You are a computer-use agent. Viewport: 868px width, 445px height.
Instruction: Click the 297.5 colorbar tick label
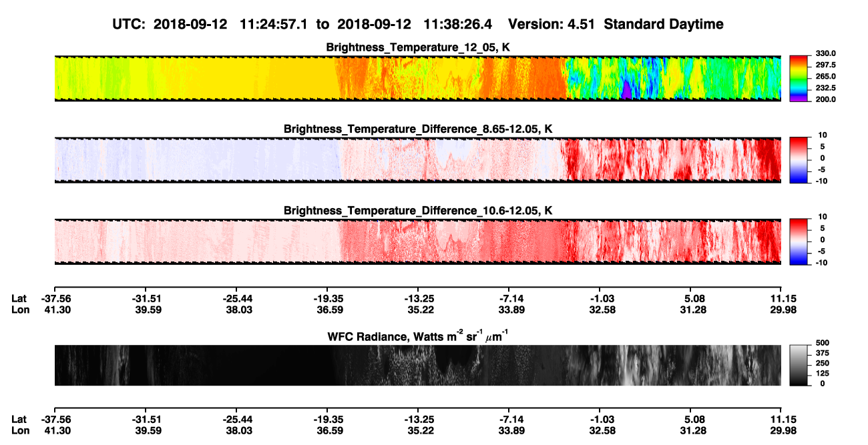point(826,65)
